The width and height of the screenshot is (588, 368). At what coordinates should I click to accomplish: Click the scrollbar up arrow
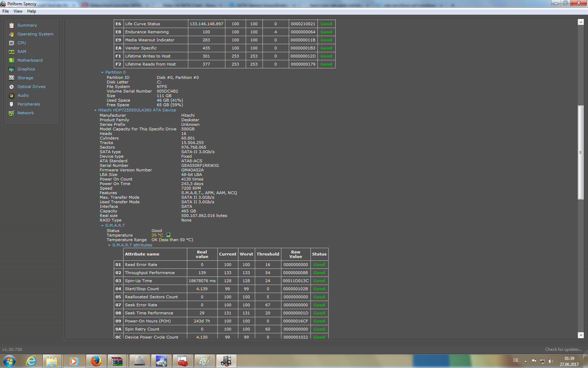(x=581, y=22)
